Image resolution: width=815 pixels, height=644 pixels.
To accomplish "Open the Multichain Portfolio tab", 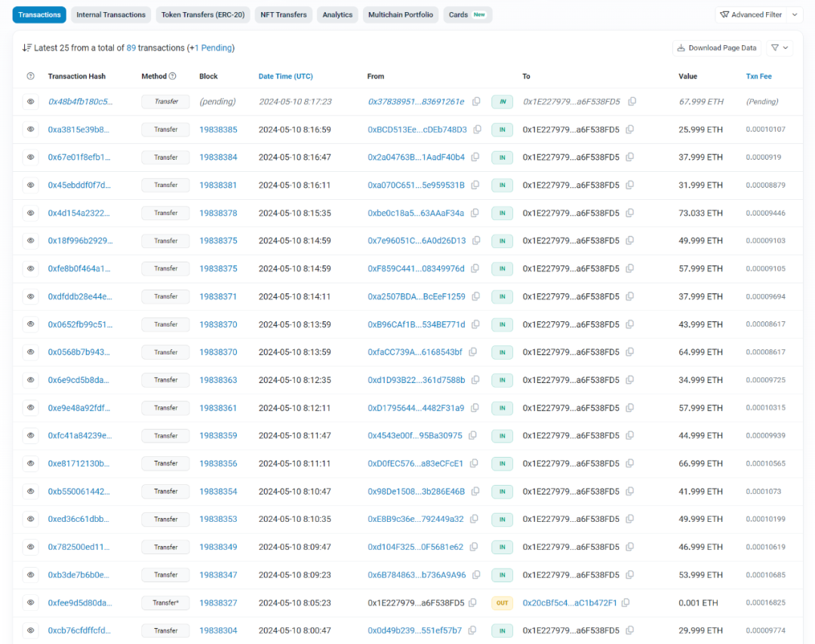I will [401, 14].
